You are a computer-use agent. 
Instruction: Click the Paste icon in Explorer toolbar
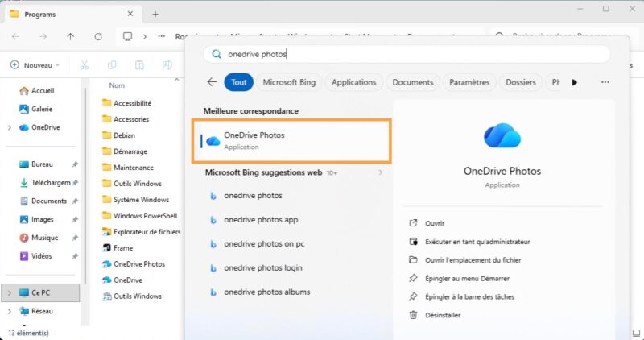[x=139, y=65]
